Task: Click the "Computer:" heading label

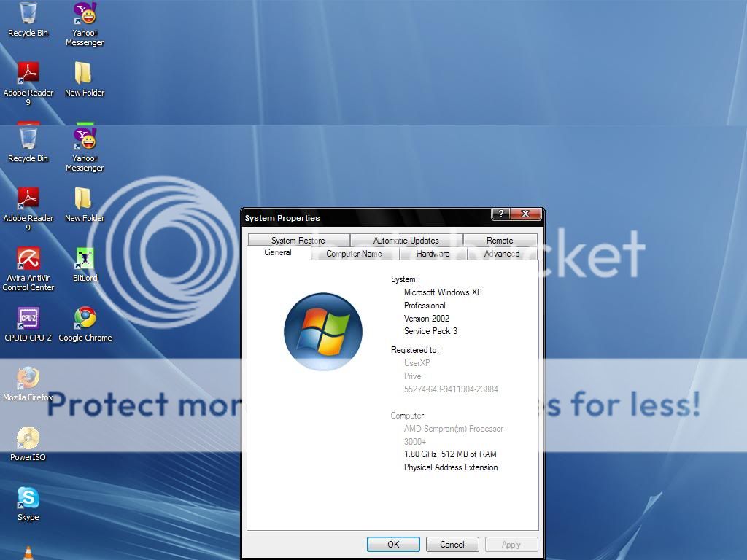Action: [409, 416]
